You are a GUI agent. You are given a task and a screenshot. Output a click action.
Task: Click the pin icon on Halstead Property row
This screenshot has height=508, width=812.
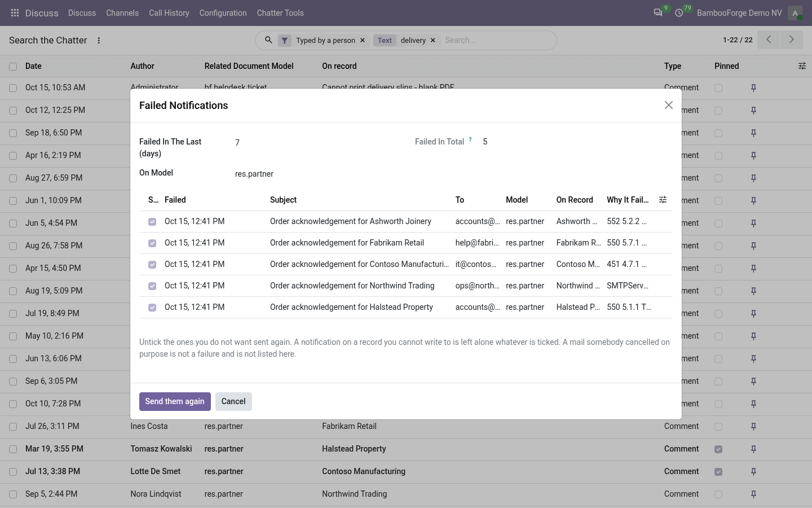click(x=753, y=449)
